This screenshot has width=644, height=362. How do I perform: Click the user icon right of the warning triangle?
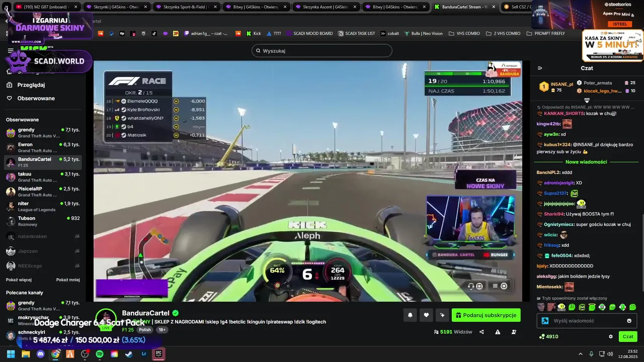514,332
